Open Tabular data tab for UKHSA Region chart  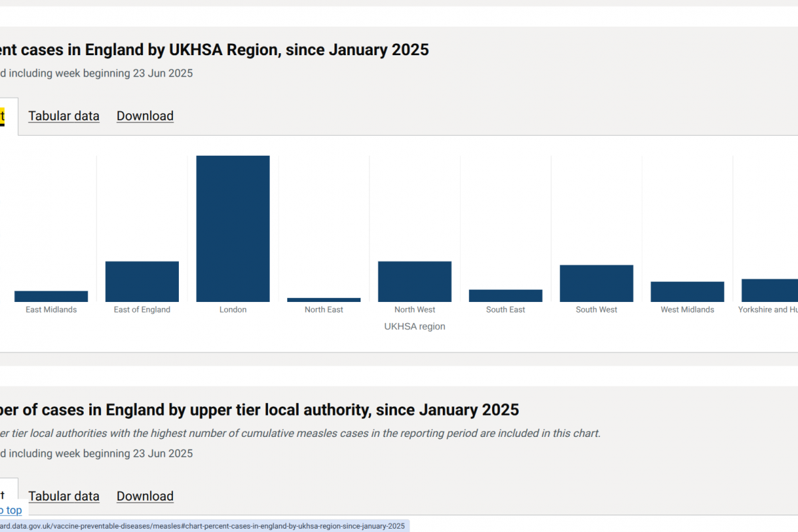pos(64,116)
